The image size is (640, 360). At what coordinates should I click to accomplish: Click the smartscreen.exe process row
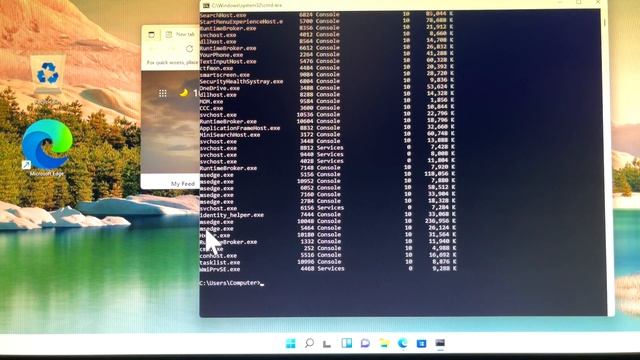coord(327,74)
